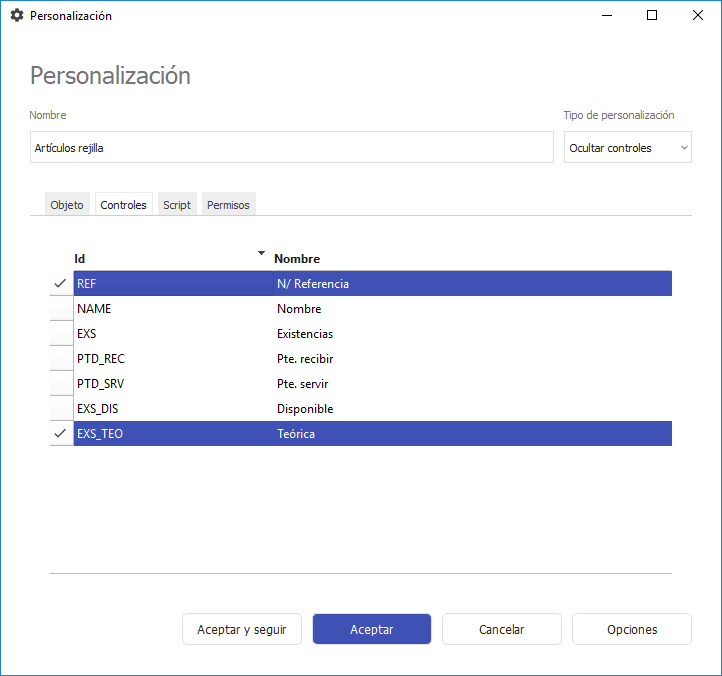Image resolution: width=722 pixels, height=676 pixels.
Task: Click the gear icon in title bar
Action: (16, 16)
